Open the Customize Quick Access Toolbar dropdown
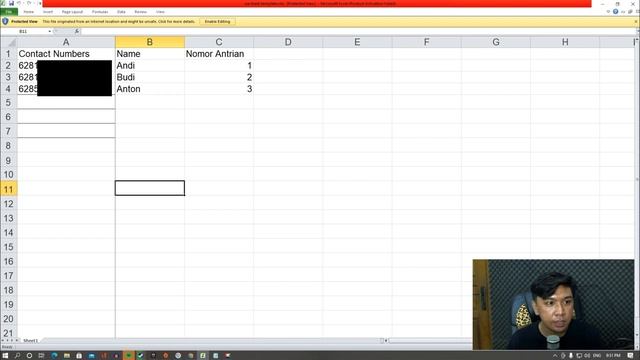This screenshot has width=640, height=360. point(40,3)
